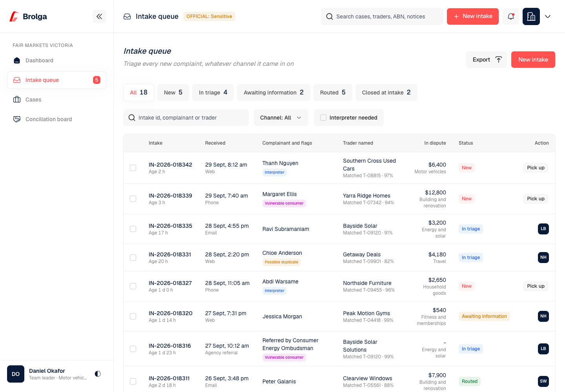
Task: Click DO user avatar
Action: click(x=16, y=374)
